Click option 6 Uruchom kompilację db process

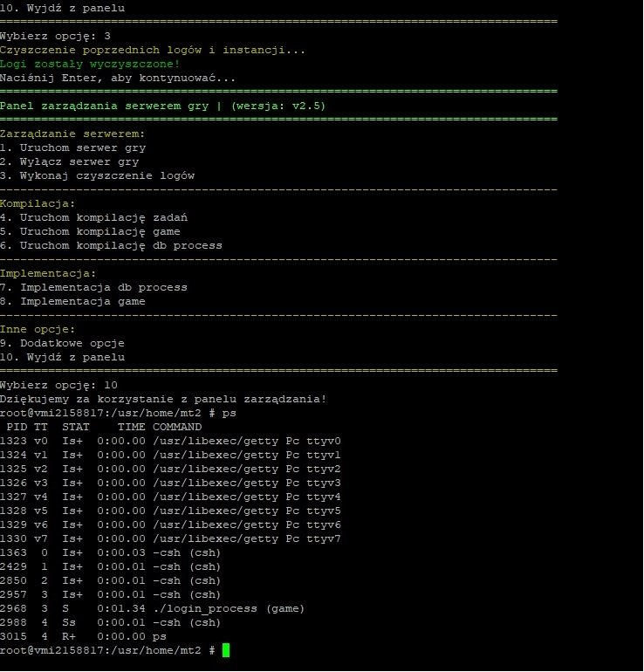(111, 245)
